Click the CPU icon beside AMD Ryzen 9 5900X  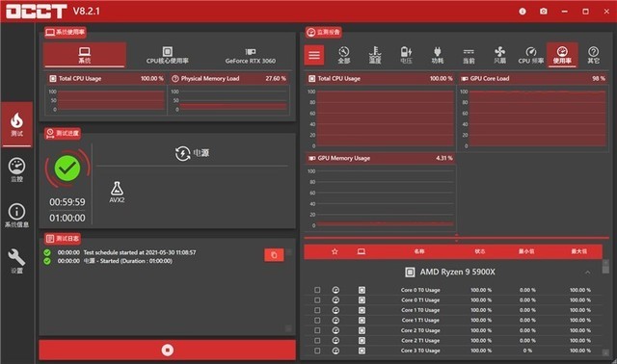[x=410, y=272]
